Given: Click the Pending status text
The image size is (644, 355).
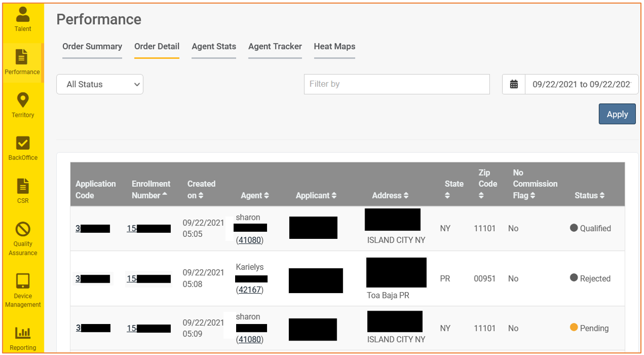Looking at the screenshot, I should point(594,328).
